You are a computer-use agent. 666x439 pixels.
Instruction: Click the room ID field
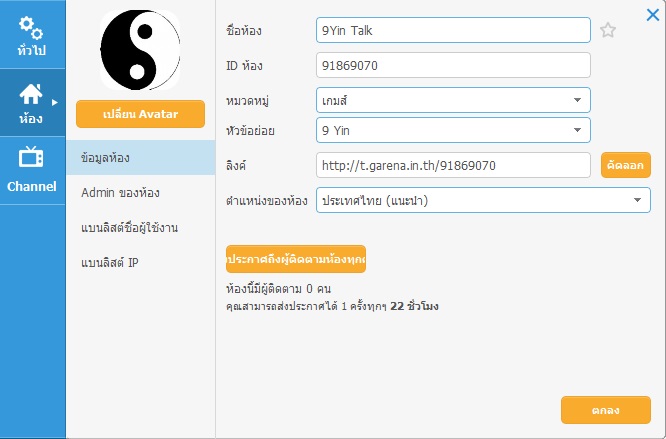453,66
